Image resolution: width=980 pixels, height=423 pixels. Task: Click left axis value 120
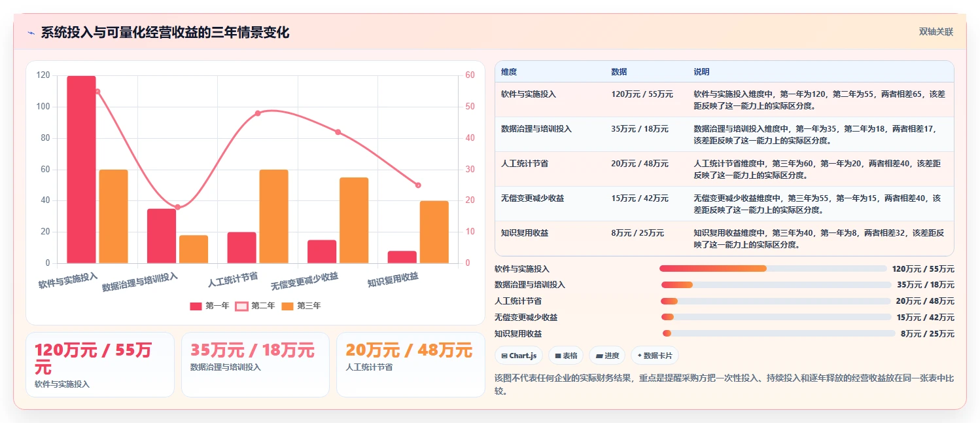pos(43,75)
